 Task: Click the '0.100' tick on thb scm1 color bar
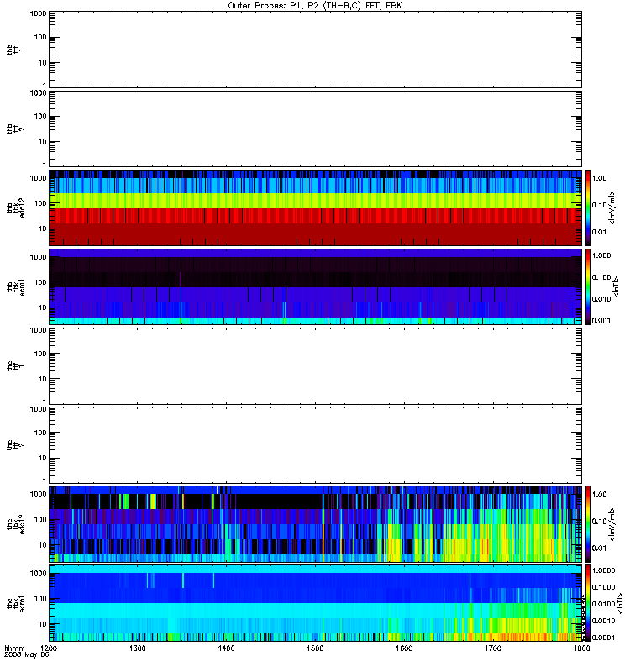coord(601,277)
